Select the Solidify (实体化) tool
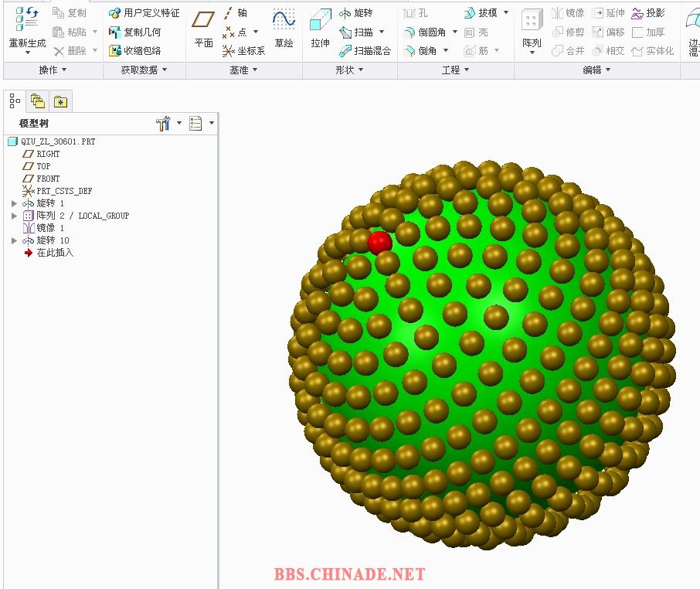The width and height of the screenshot is (700, 589). pos(653,51)
